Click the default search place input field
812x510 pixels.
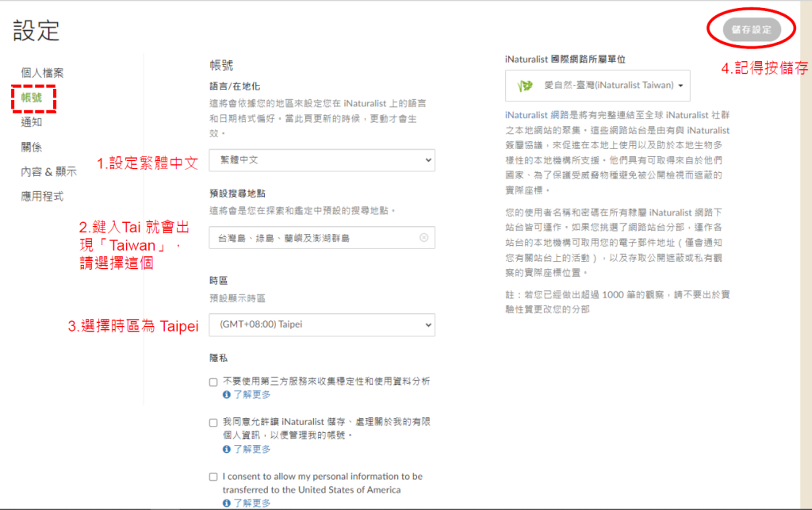pyautogui.click(x=313, y=238)
